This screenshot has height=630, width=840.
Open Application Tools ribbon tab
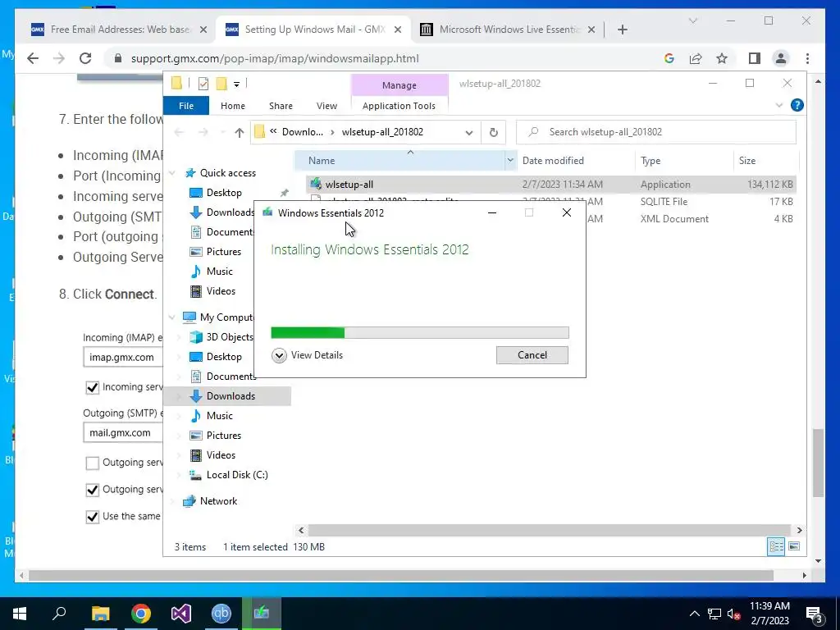tap(399, 106)
